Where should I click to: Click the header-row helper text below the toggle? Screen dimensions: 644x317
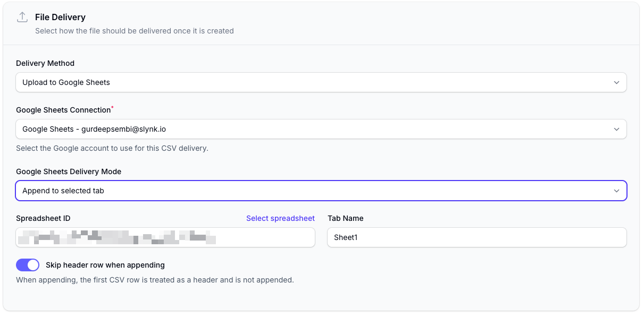pyautogui.click(x=155, y=280)
